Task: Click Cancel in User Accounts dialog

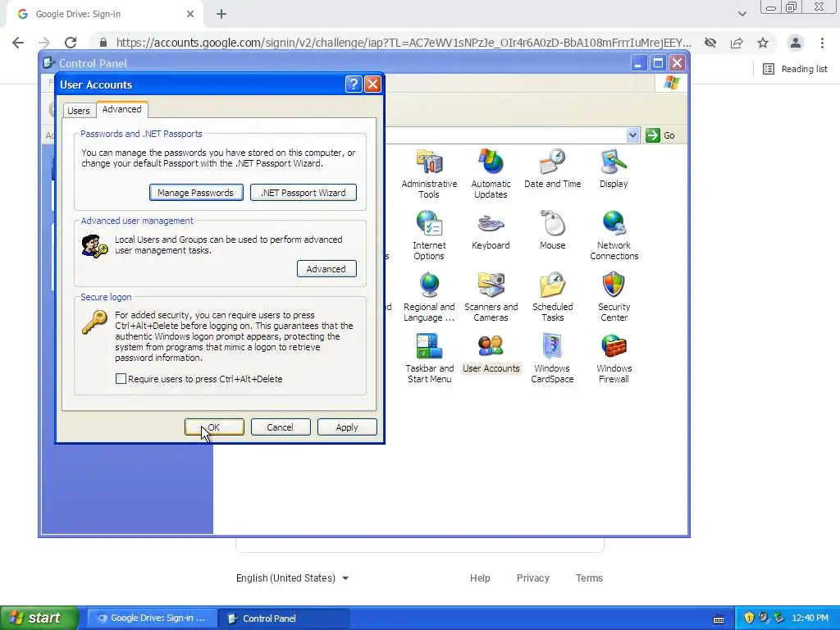Action: point(281,427)
